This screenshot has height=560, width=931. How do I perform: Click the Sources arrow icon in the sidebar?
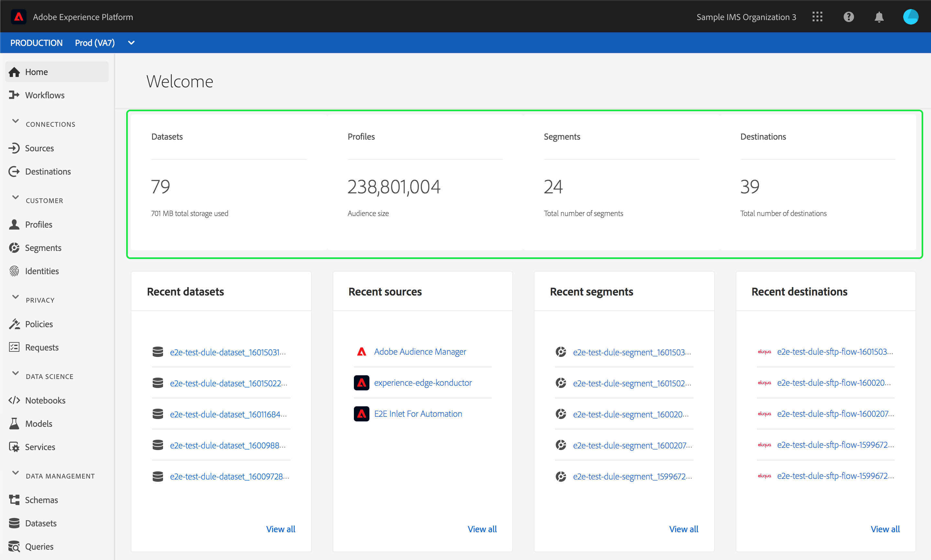pyautogui.click(x=14, y=148)
